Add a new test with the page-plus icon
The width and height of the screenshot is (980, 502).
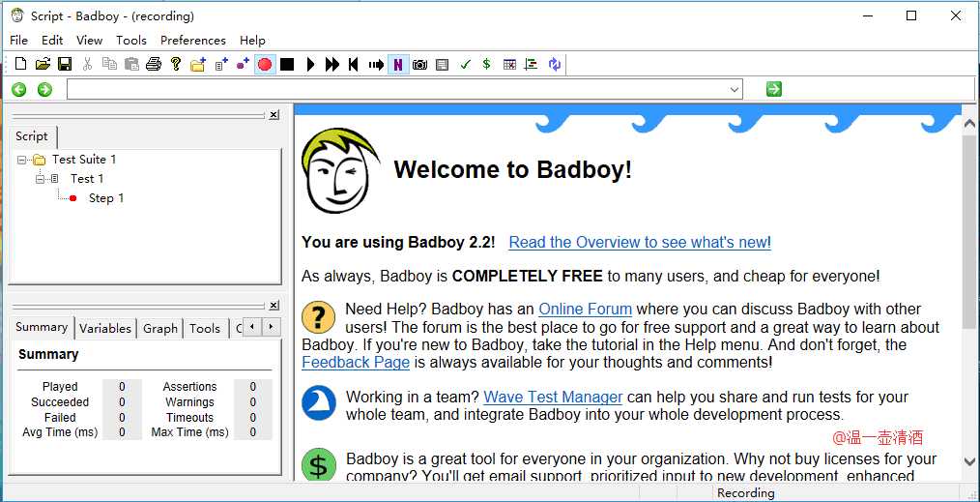221,64
